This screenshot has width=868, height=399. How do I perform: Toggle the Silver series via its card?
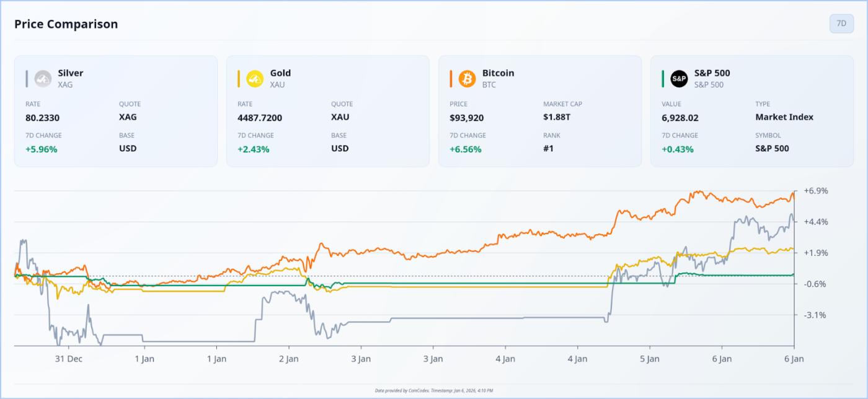pos(116,110)
